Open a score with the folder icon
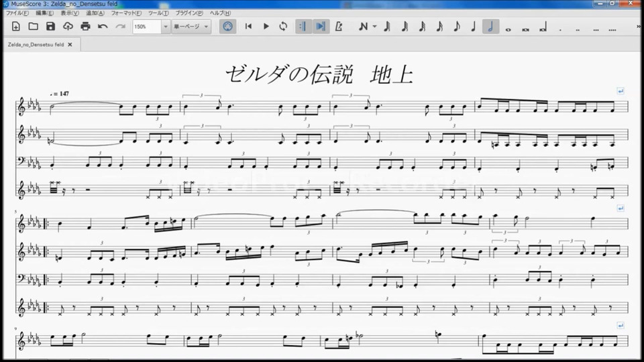 [34, 27]
